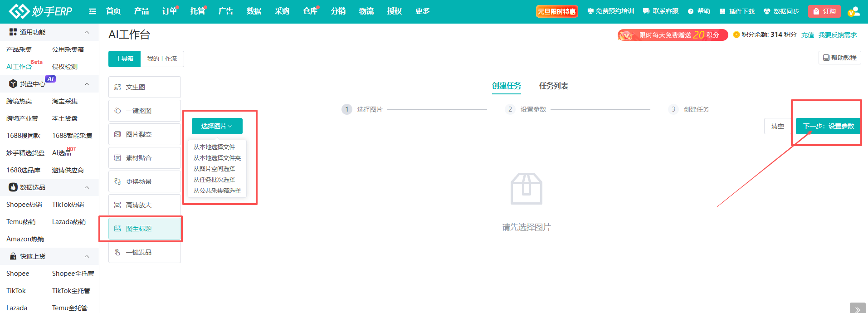Collapse the 快速上货 section
Image resolution: width=868 pixels, height=313 pixels.
pyautogui.click(x=87, y=256)
